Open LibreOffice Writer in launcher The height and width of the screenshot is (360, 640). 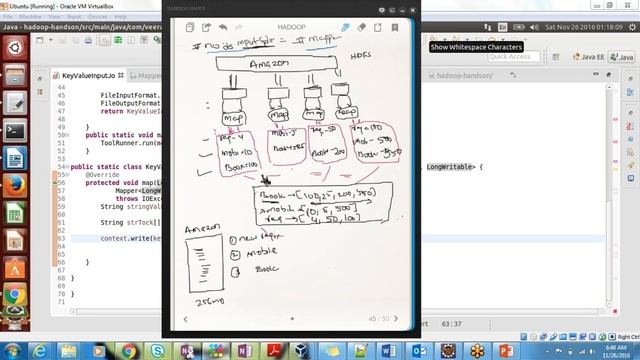coord(15,158)
